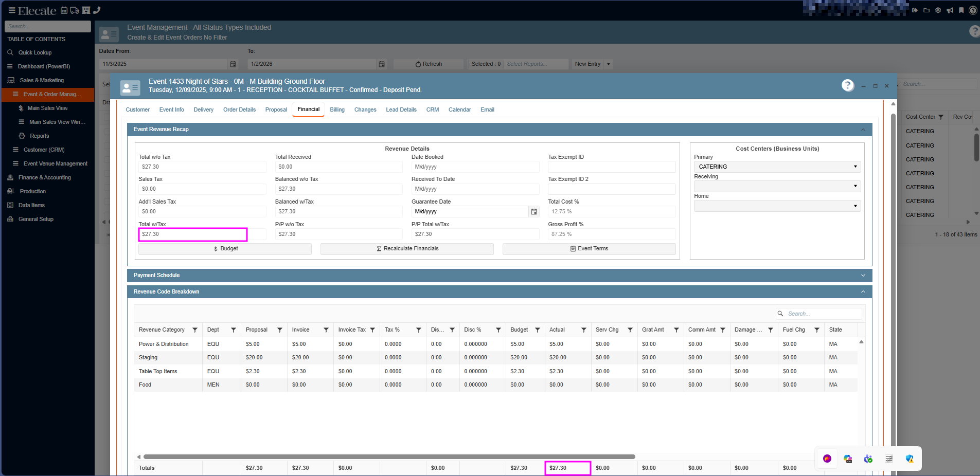Click the phone icon in top header
This screenshot has height=476, width=980.
[97, 10]
